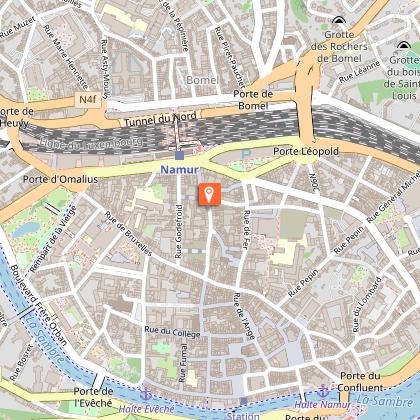The image size is (420, 420).
Task: Click the small blue pond in the park
Action: coord(26,229)
